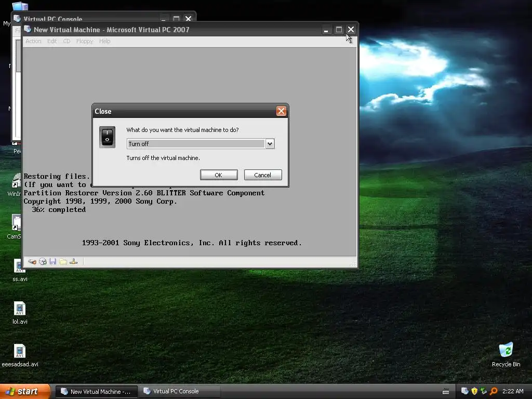Click the '36% completed' text
Image resolution: width=532 pixels, height=399 pixels.
pyautogui.click(x=59, y=210)
